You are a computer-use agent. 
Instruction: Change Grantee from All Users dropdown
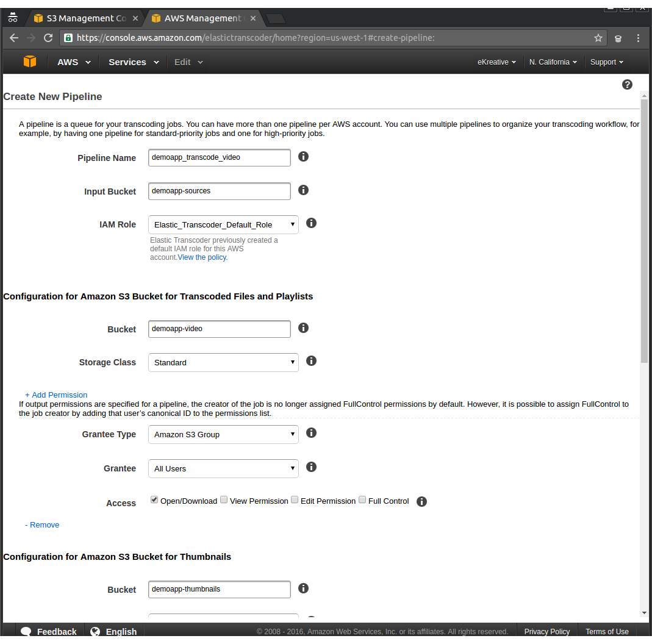pyautogui.click(x=223, y=468)
